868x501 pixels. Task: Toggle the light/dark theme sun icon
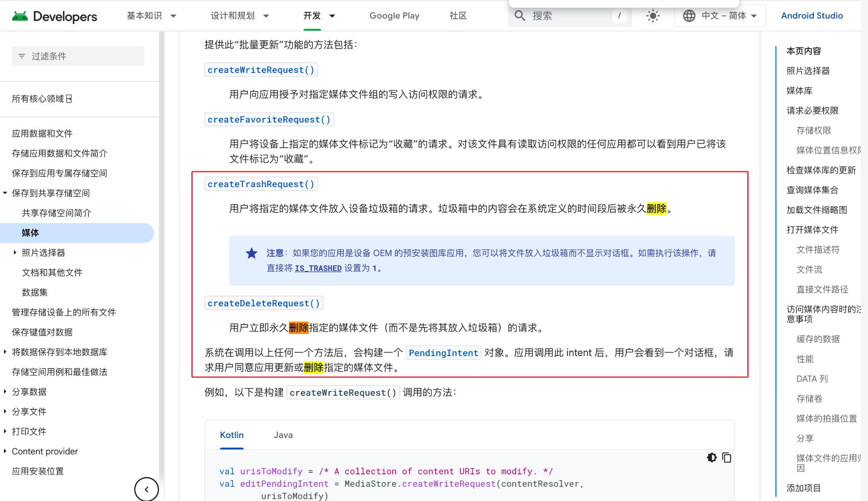click(653, 16)
